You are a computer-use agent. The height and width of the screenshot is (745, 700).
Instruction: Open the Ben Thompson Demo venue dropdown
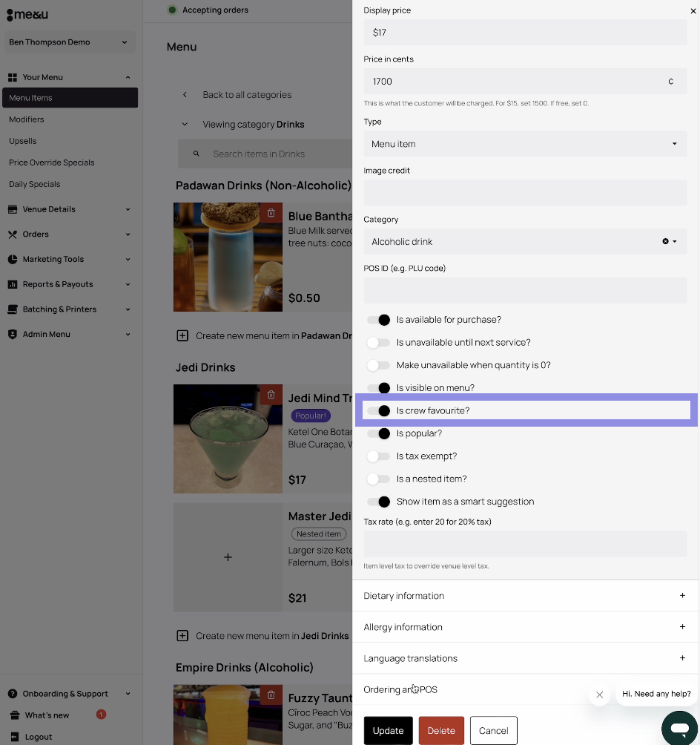[x=70, y=42]
